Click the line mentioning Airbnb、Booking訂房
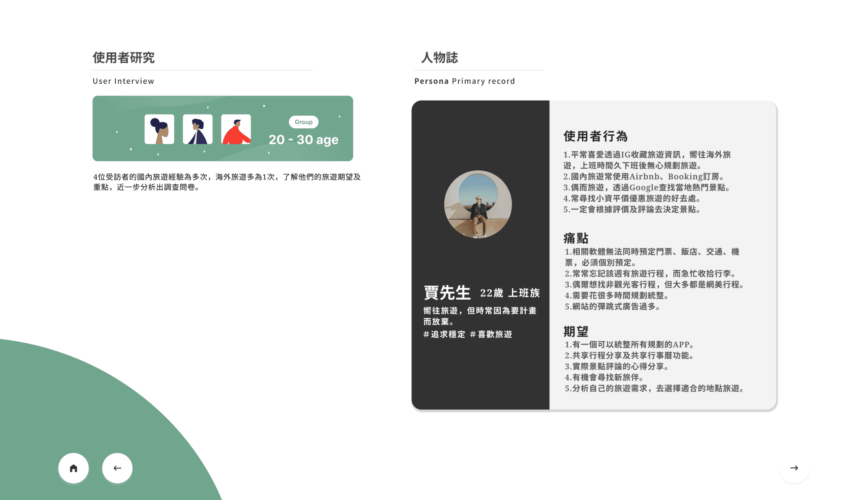 (644, 176)
